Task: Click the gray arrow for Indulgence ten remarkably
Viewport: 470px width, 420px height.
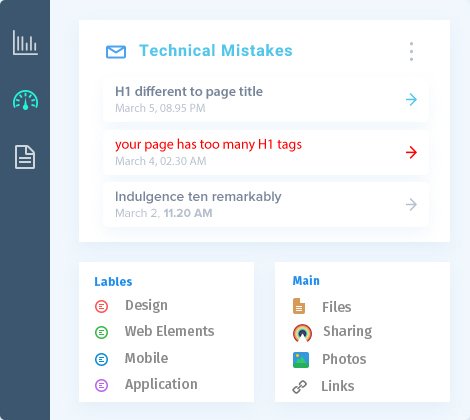Action: point(411,205)
